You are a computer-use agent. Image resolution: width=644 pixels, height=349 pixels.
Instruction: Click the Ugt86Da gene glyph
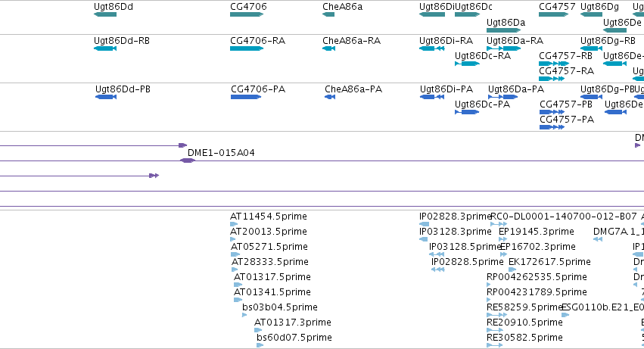click(503, 30)
